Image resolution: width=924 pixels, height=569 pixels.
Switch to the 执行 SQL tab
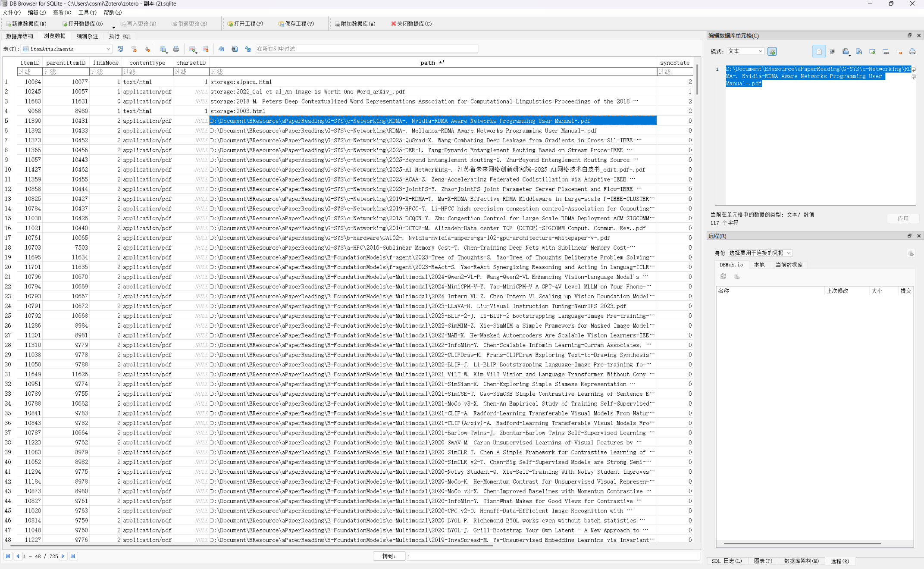(120, 36)
